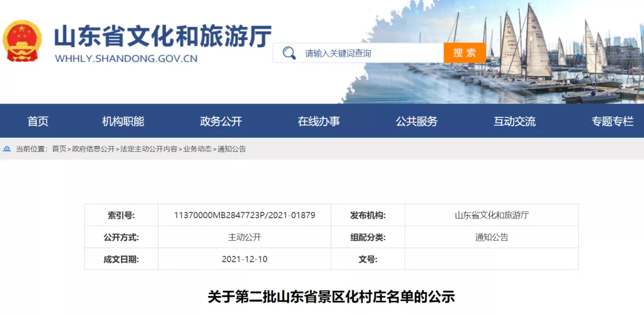Click the 索引号 label cell
The width and height of the screenshot is (644, 314).
point(121,215)
